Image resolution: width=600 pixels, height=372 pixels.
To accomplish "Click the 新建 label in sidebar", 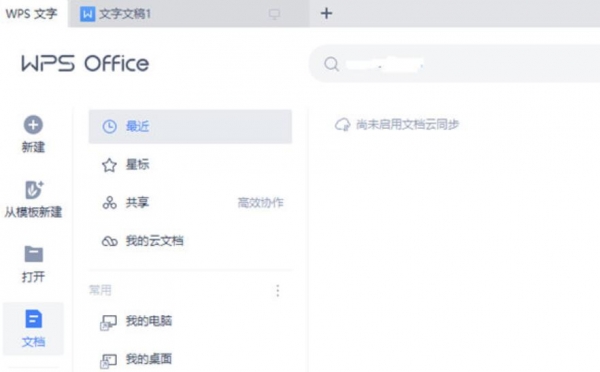I will click(x=33, y=147).
